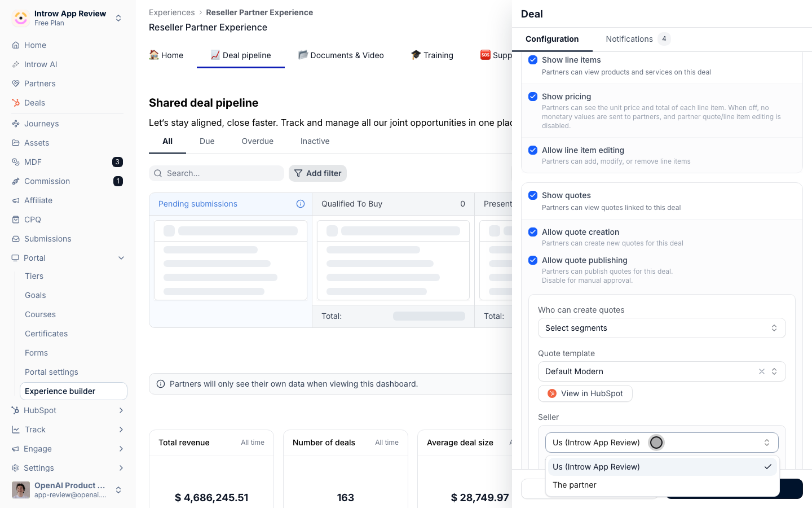Disable Allow line item editing
The image size is (812, 508).
(533, 150)
